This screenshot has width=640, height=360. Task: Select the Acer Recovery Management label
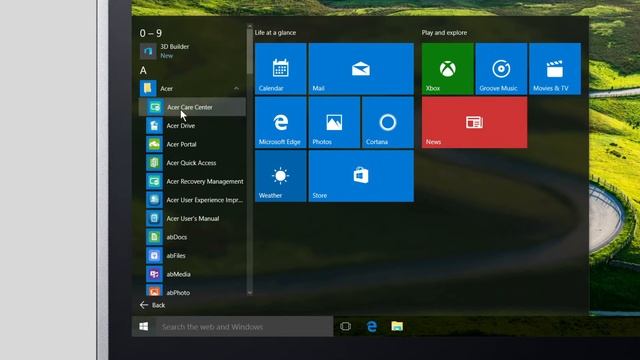point(205,181)
